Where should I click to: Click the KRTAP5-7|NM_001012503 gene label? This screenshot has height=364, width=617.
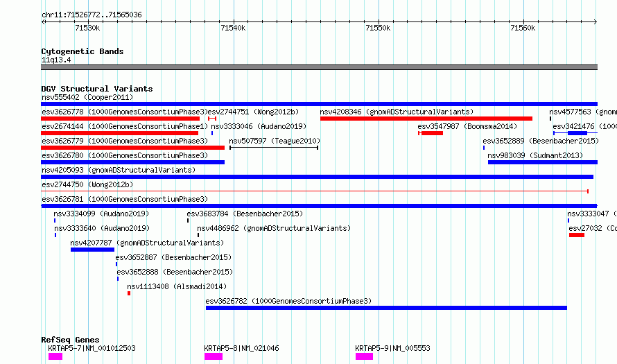(92, 348)
